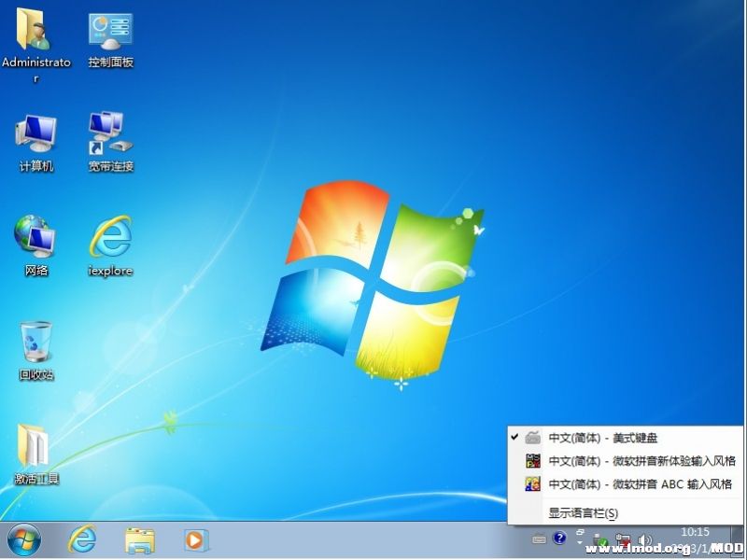
Task: Select the 计算机 desktop icon
Action: (35, 134)
